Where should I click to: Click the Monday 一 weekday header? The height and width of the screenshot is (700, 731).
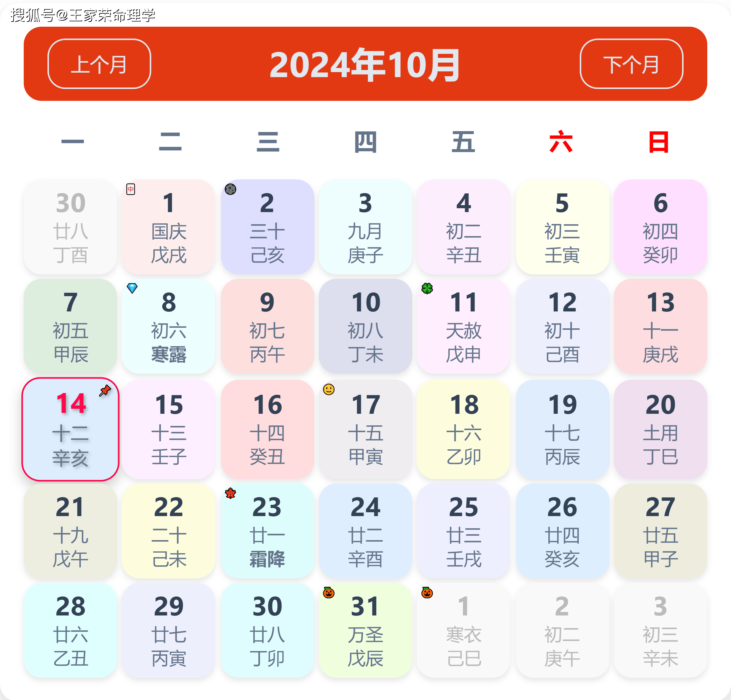(72, 142)
